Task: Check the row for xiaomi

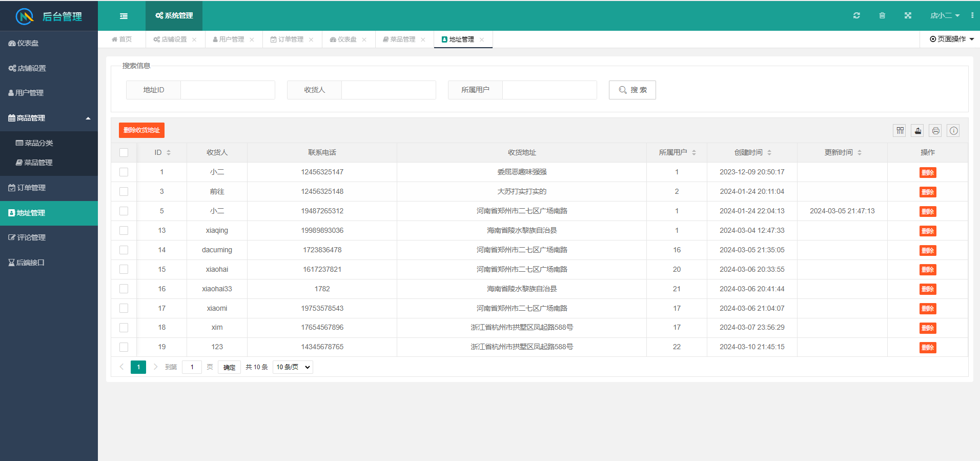Action: 124,308
